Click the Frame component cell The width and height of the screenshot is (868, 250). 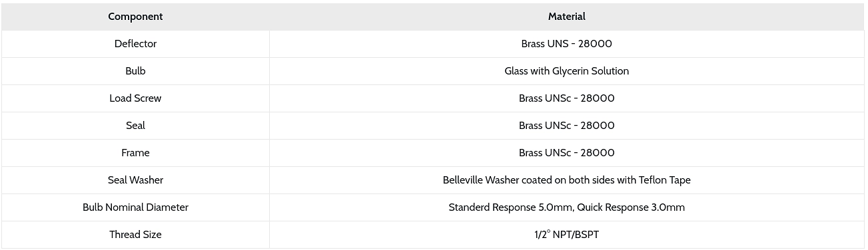pyautogui.click(x=135, y=153)
